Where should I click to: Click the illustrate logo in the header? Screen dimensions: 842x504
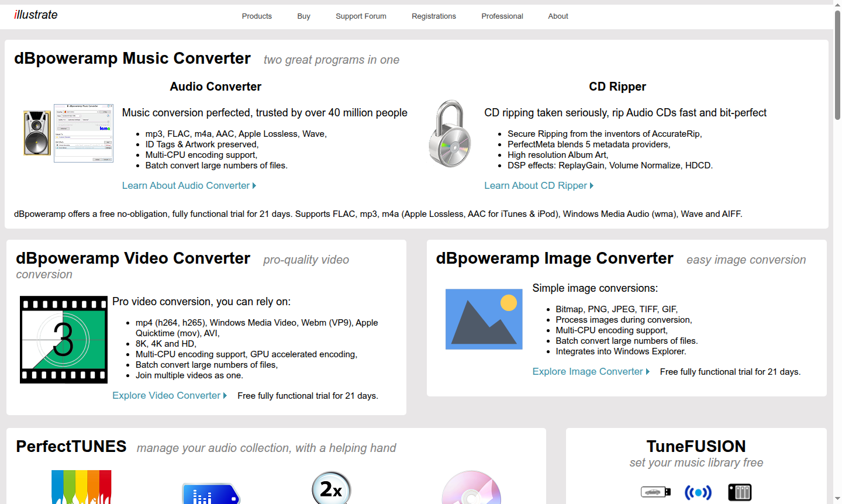point(36,15)
